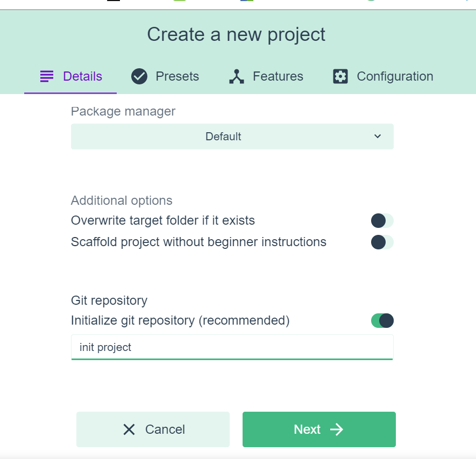Focus the git commit message field
Image resolution: width=476 pixels, height=459 pixels.
[x=232, y=347]
